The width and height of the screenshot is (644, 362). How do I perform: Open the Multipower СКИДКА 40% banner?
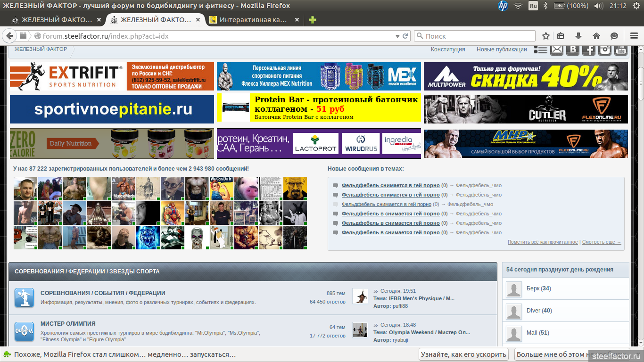coord(526,76)
